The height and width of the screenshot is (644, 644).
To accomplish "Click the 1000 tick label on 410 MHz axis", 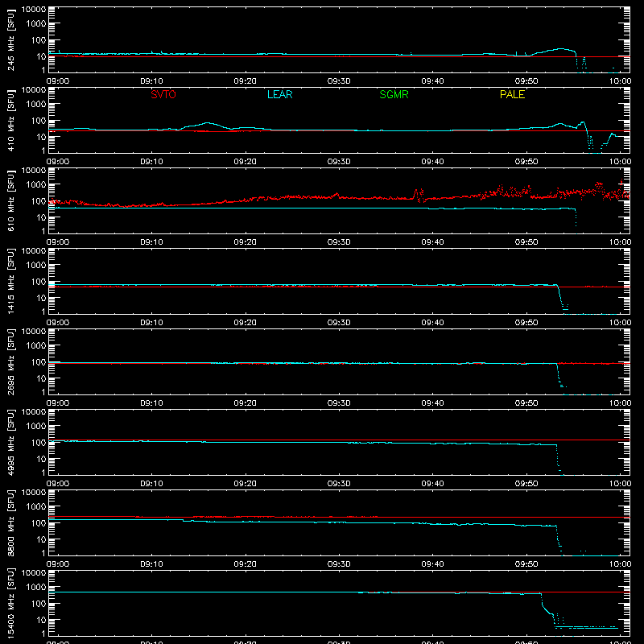I will point(36,105).
